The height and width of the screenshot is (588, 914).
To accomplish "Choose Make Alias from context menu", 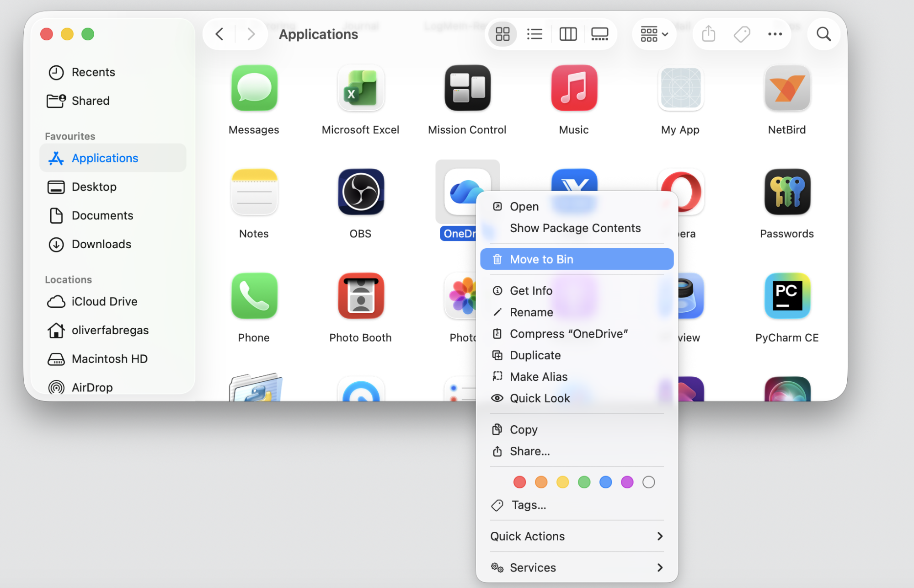I will coord(577,377).
